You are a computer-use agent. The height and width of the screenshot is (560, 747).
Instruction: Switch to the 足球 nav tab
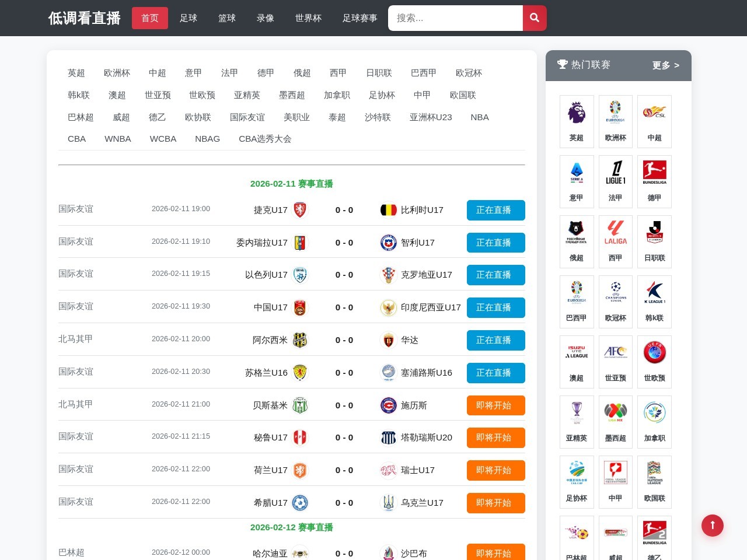189,18
